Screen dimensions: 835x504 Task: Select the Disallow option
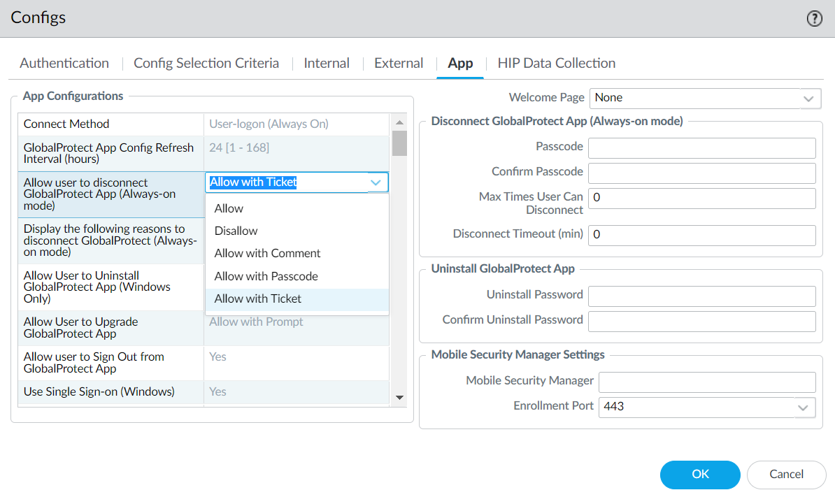coord(236,231)
